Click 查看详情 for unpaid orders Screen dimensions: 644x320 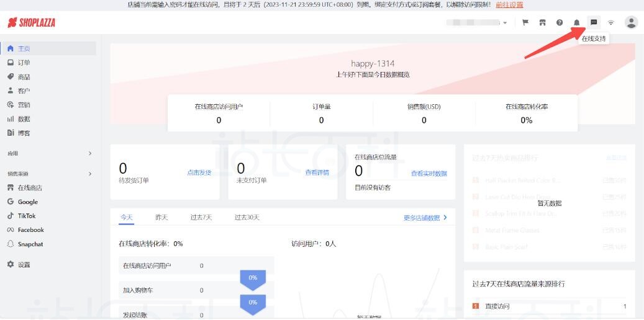pyautogui.click(x=317, y=173)
